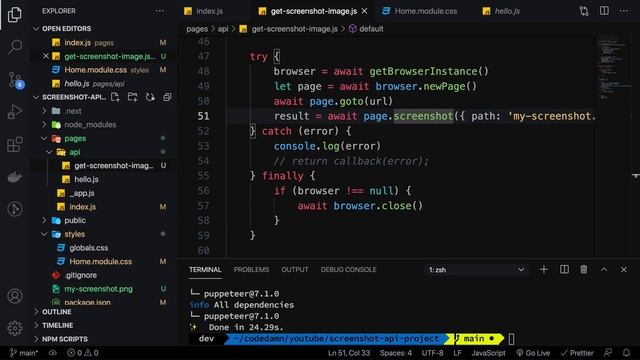Change language mode JavaScript in status bar
Screen dimensions: 640x360
point(488,353)
